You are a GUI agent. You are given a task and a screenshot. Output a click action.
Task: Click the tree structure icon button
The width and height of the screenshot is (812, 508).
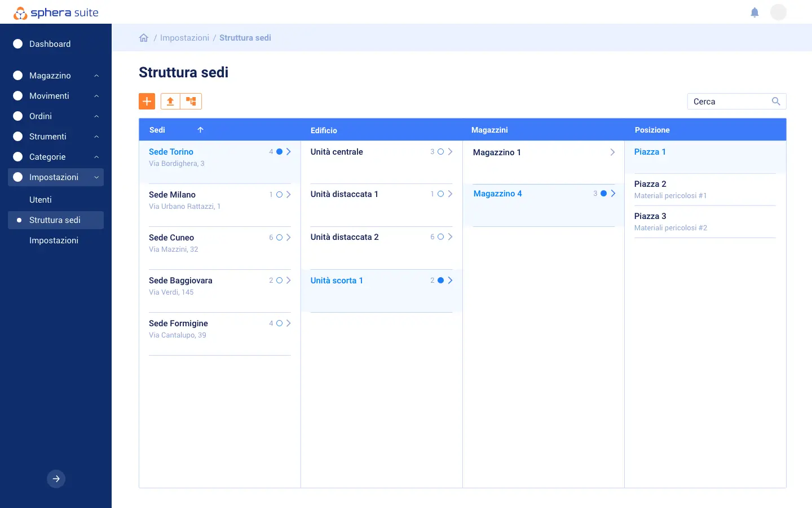191,101
